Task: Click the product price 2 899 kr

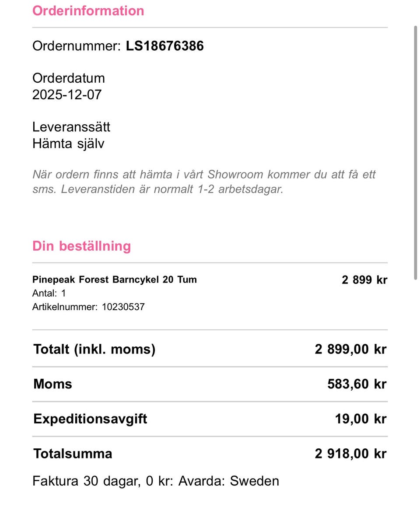Action: click(364, 280)
